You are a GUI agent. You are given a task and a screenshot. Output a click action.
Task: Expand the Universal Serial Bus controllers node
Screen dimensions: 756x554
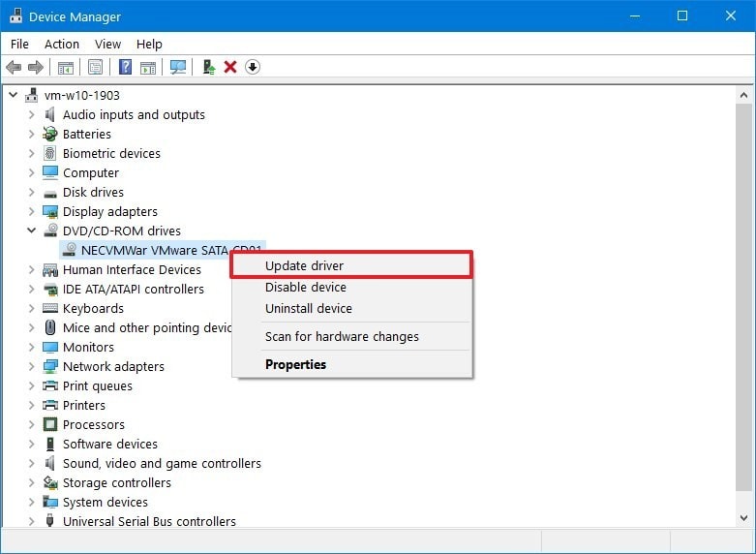31,522
